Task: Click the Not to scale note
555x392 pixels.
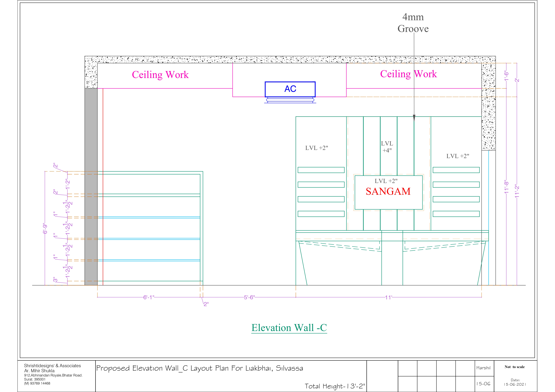Action: (514, 367)
